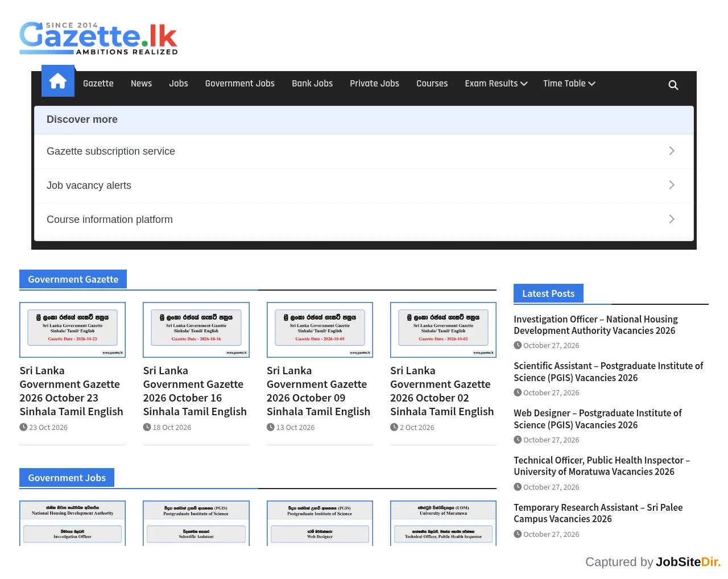
Task: Open Gazette subscription service chevron
Action: pyautogui.click(x=672, y=151)
